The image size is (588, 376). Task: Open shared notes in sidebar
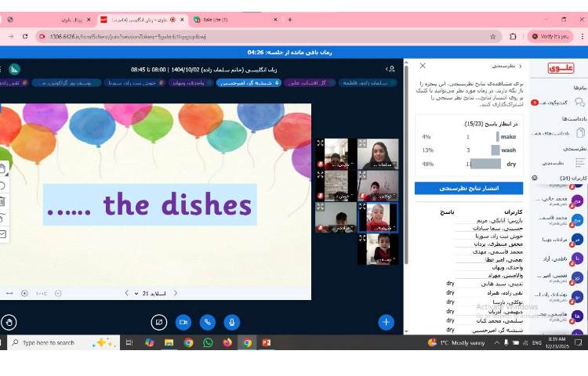point(559,133)
